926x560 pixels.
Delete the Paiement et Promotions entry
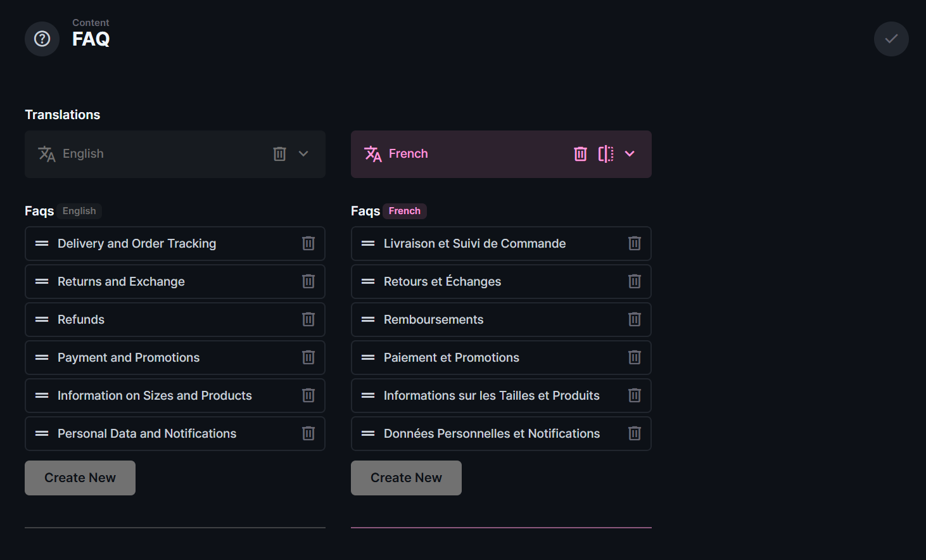635,357
